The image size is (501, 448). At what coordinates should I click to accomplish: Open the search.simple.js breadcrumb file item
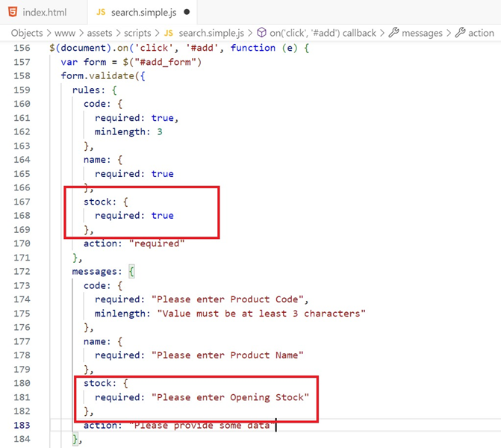(210, 33)
